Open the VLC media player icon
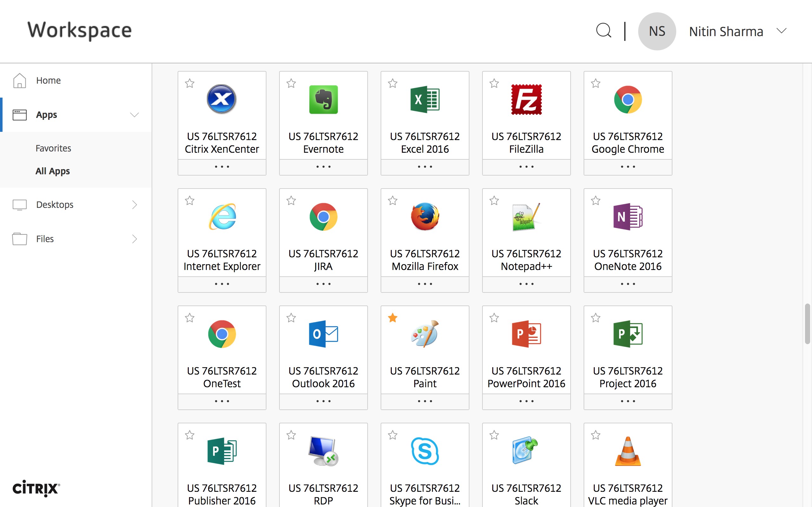This screenshot has width=812, height=507. [x=627, y=451]
